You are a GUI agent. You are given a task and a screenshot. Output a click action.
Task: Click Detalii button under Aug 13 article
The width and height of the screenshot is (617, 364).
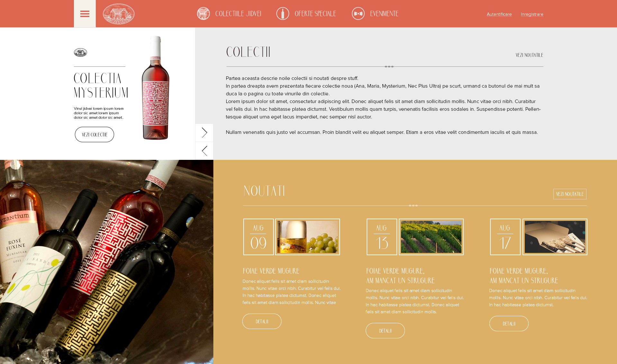click(x=385, y=331)
